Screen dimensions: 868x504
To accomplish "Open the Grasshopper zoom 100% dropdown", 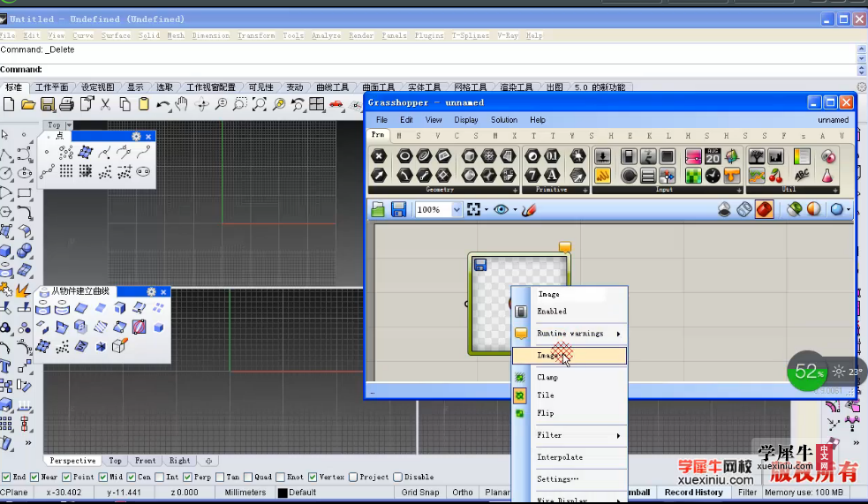I will click(457, 210).
